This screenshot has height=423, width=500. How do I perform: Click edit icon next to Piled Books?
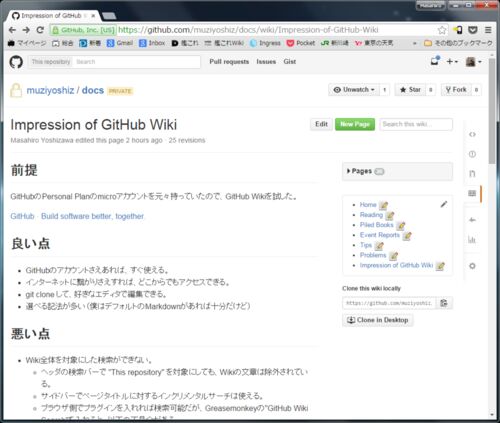[401, 226]
